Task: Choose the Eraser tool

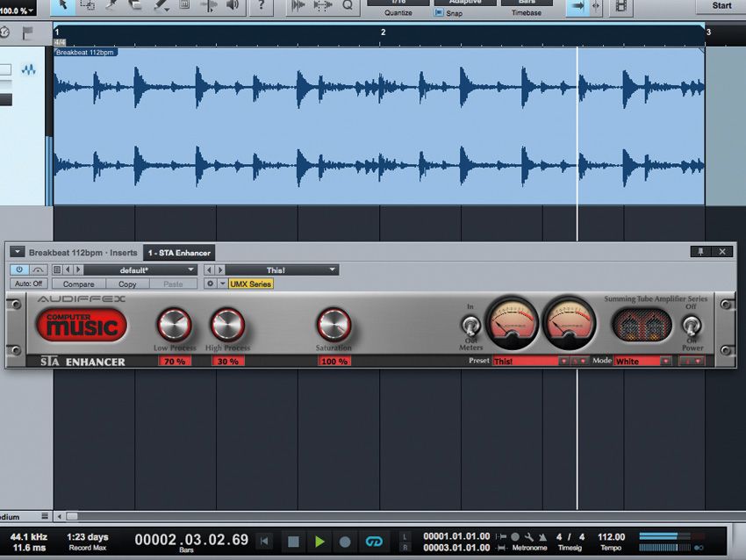Action: (136, 7)
